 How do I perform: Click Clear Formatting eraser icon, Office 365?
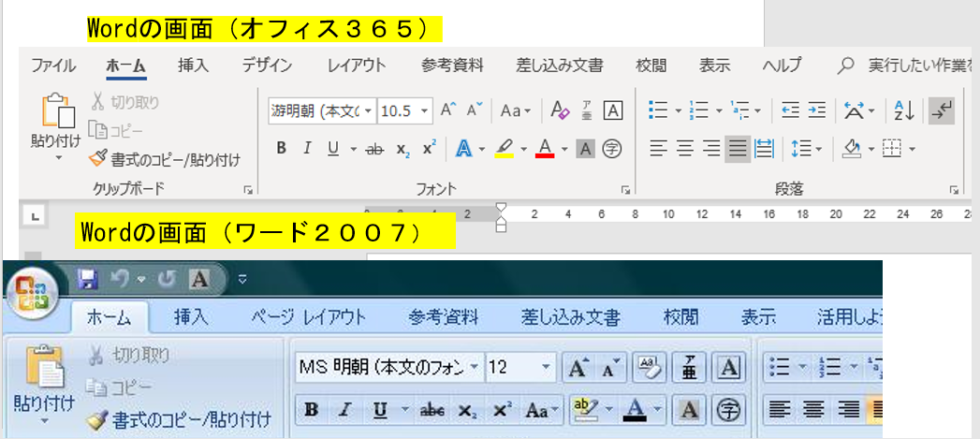(561, 110)
